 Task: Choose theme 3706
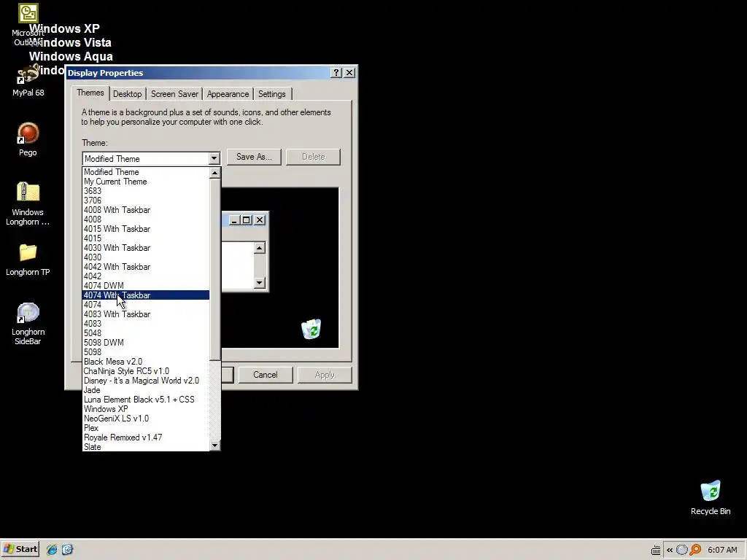[146, 201]
